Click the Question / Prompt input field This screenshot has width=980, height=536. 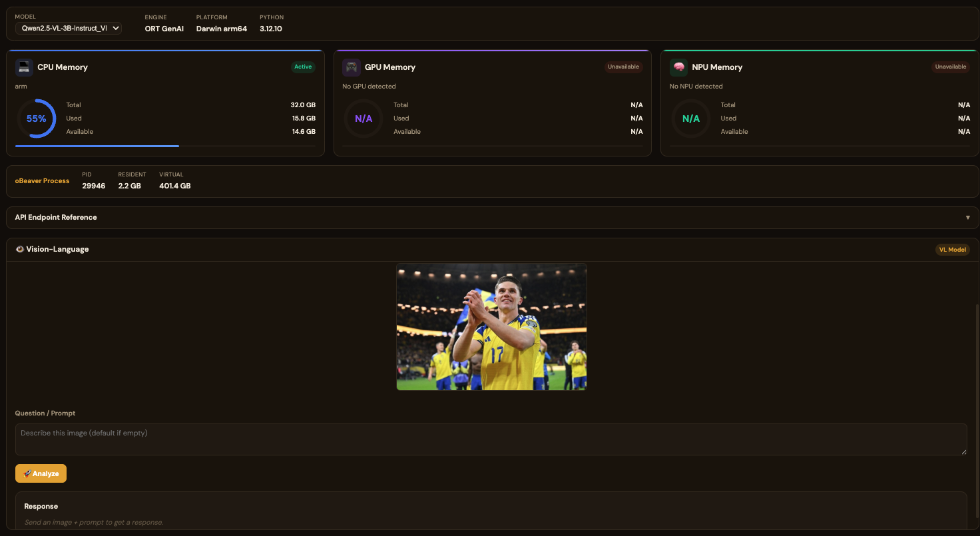490,439
